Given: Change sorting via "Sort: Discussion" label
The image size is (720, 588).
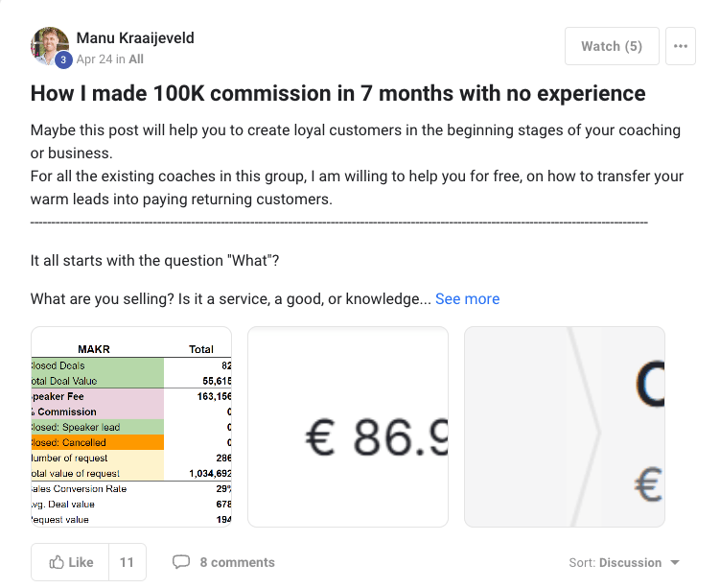Looking at the screenshot, I should (x=615, y=563).
